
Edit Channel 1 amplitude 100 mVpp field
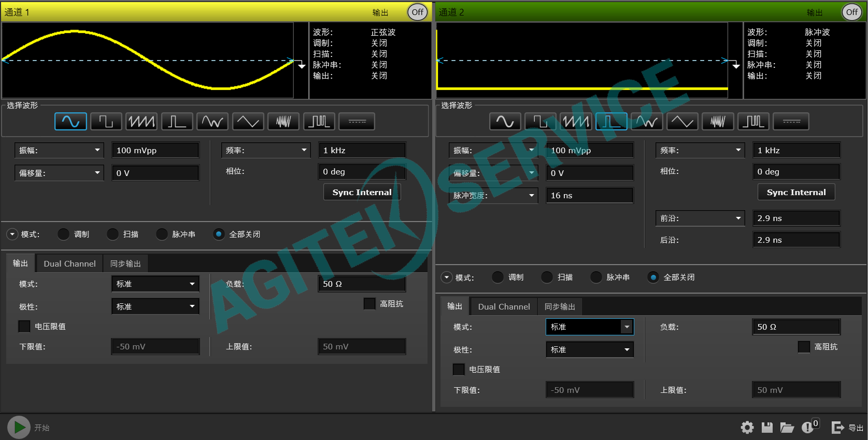(x=155, y=150)
